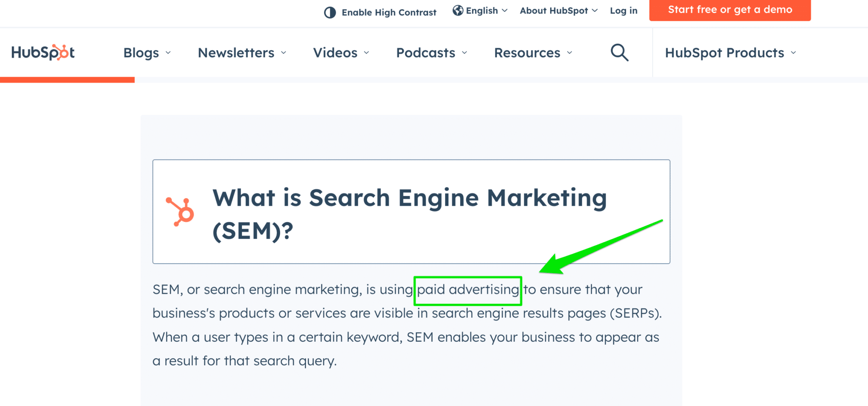Click the high contrast half-circle icon

click(x=330, y=12)
